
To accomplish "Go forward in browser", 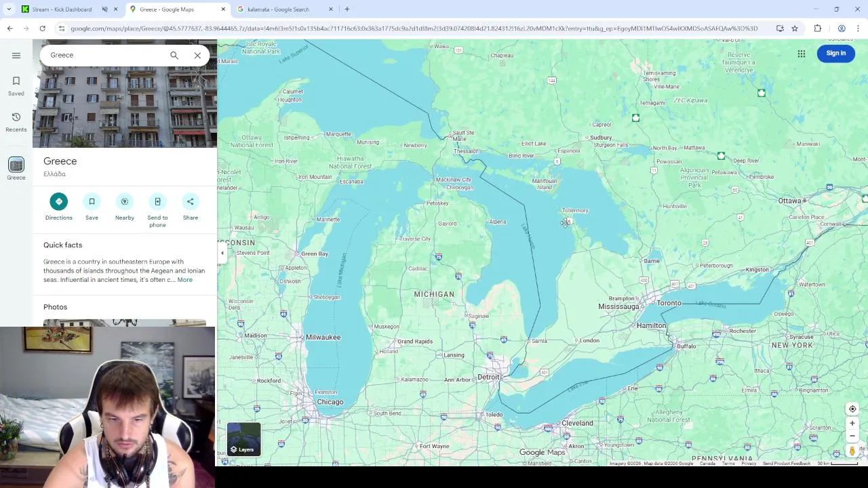I will coord(26,28).
